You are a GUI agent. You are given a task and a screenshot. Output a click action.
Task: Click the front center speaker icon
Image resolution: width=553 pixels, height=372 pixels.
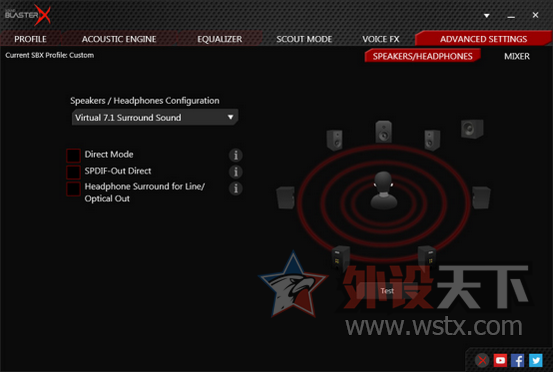(x=383, y=132)
